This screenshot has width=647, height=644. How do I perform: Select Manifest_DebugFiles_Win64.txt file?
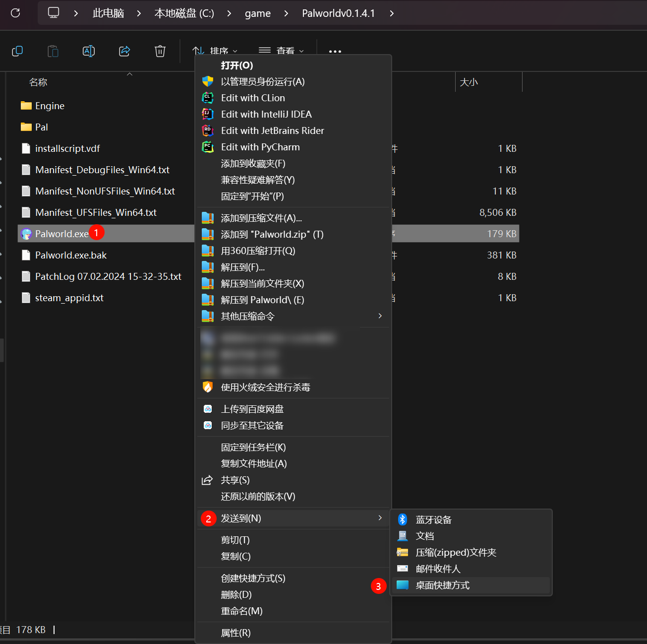[x=102, y=170]
